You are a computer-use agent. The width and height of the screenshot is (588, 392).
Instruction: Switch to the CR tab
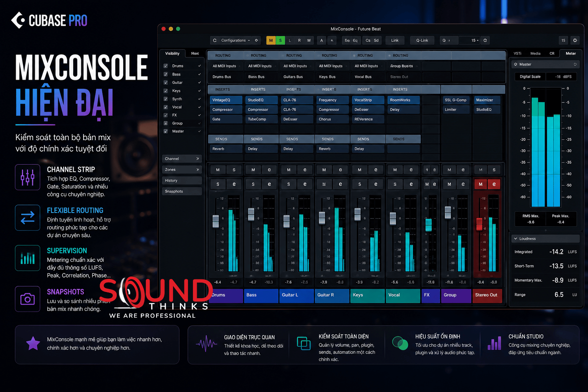pyautogui.click(x=552, y=54)
